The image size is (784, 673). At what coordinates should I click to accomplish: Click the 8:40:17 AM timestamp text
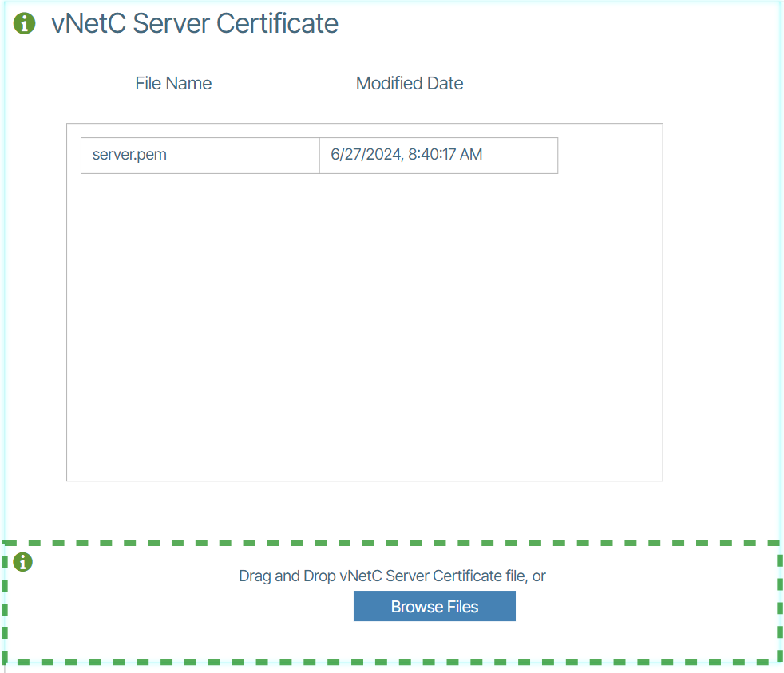tap(445, 155)
